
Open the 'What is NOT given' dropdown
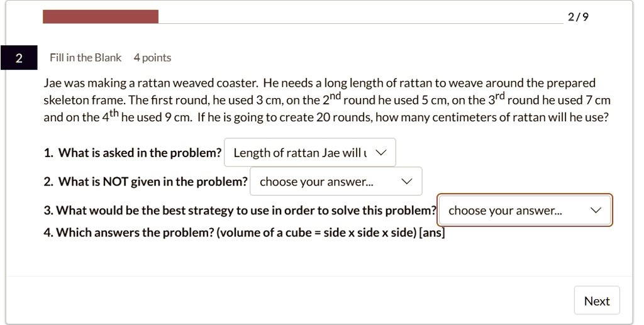pos(336,182)
